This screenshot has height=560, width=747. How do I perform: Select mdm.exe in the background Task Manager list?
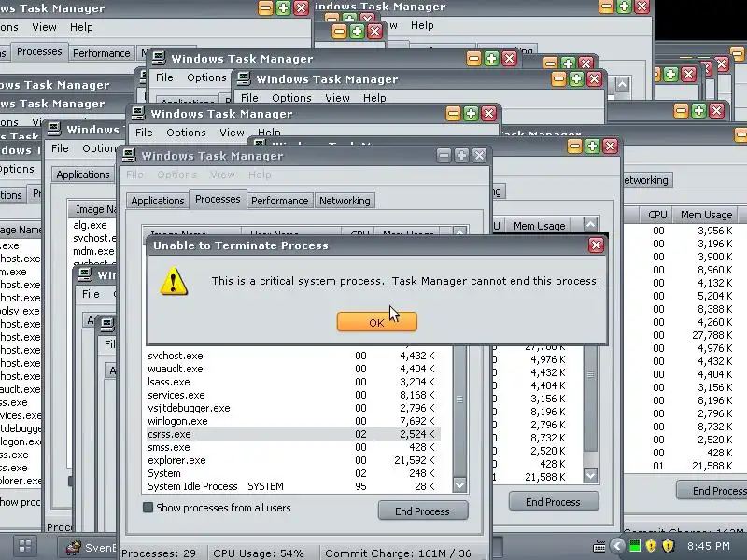pos(93,251)
